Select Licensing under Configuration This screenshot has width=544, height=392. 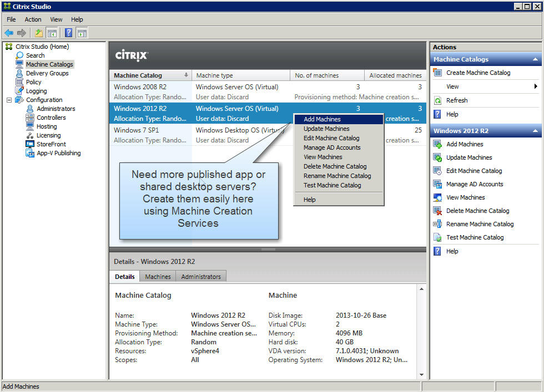(49, 135)
